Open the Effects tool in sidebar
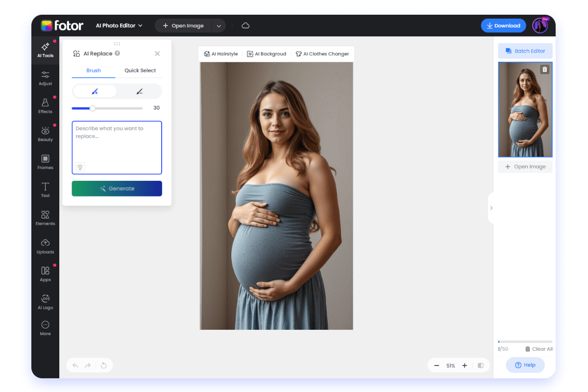 tap(45, 105)
